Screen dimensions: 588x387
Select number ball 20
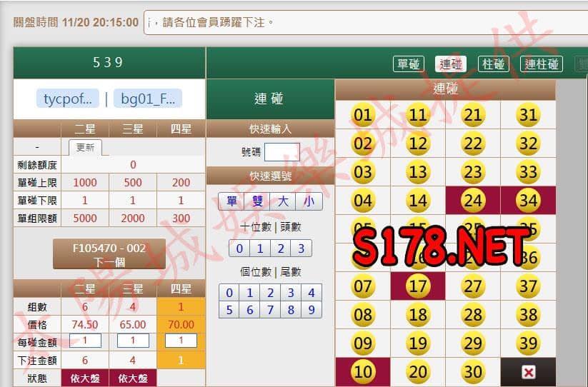tap(418, 372)
